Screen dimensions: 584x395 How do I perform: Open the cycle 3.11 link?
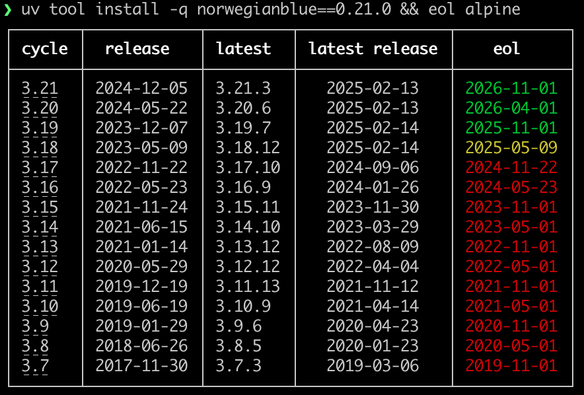pos(40,286)
